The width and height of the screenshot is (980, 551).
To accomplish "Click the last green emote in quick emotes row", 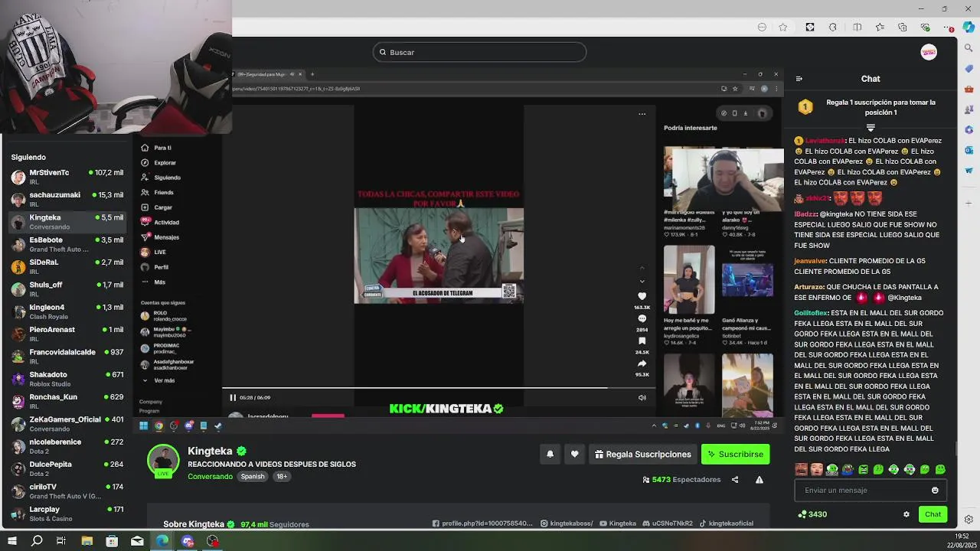I will 940,469.
